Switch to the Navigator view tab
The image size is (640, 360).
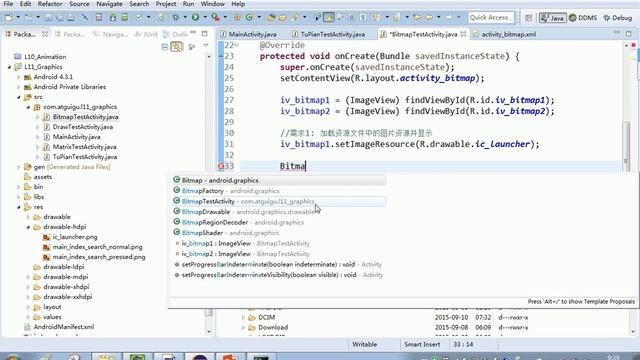[111, 34]
